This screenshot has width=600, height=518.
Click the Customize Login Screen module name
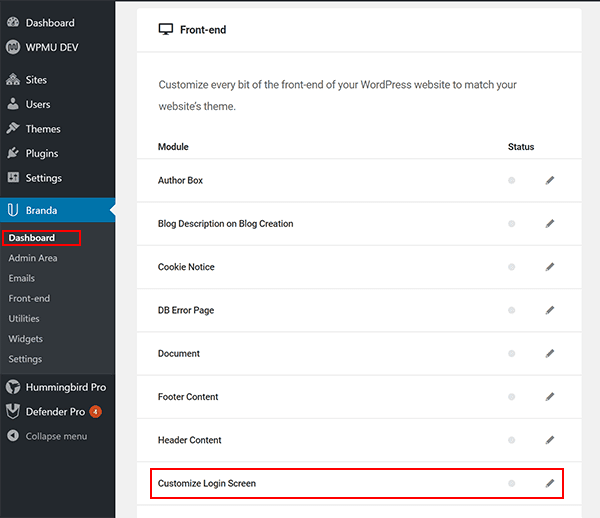click(207, 484)
